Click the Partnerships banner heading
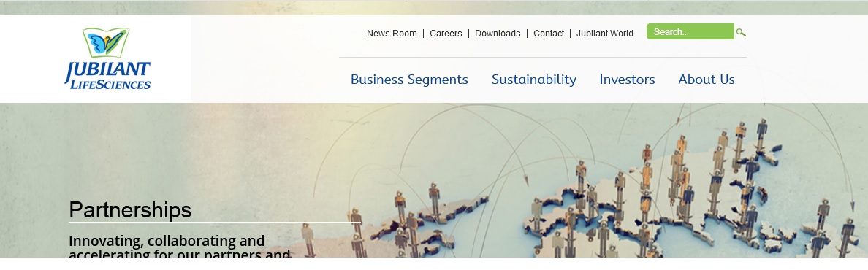 pos(130,210)
